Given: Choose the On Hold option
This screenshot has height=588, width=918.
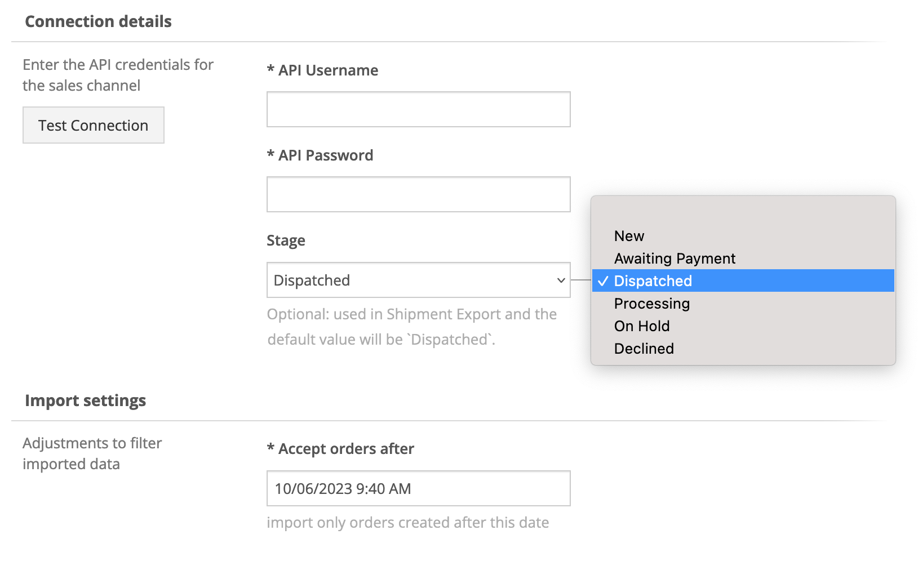Looking at the screenshot, I should [642, 326].
